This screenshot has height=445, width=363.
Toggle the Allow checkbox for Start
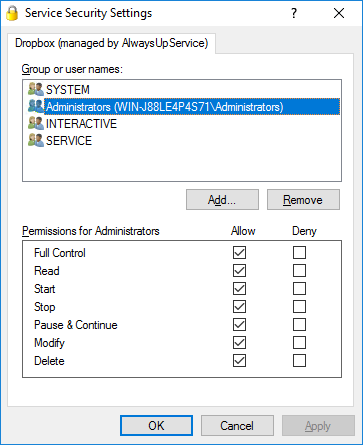point(239,288)
